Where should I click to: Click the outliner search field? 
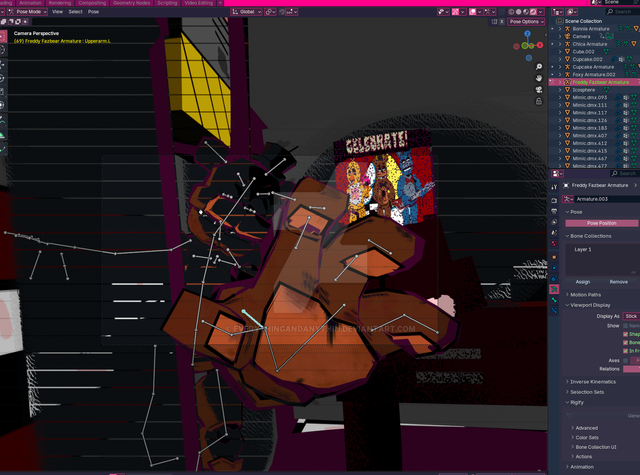[622, 12]
